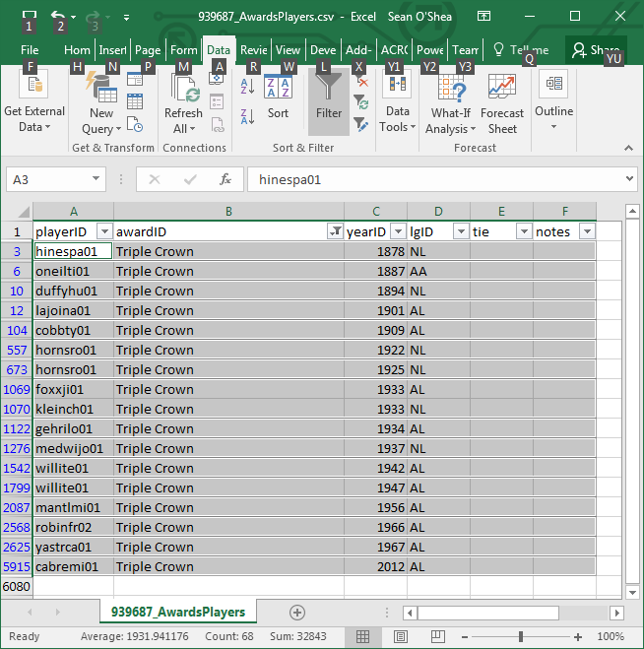Click the zoom out minus button

pyautogui.click(x=465, y=636)
